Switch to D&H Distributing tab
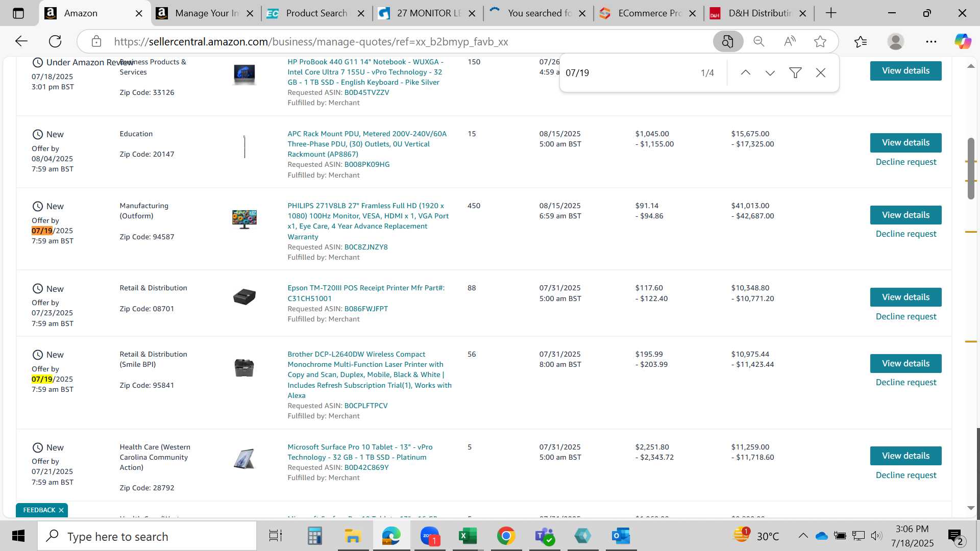 [x=759, y=13]
